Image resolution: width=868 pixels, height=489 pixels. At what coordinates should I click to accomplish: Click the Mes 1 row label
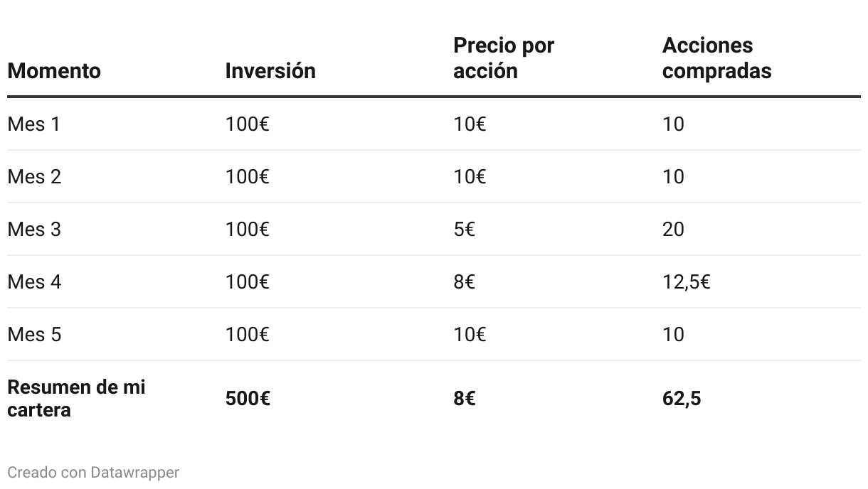pos(34,124)
